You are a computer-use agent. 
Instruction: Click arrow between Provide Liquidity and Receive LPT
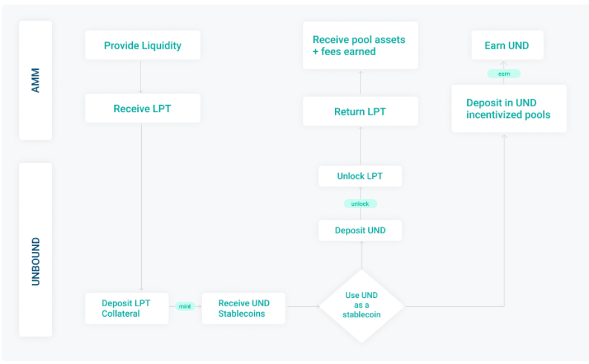click(x=142, y=77)
